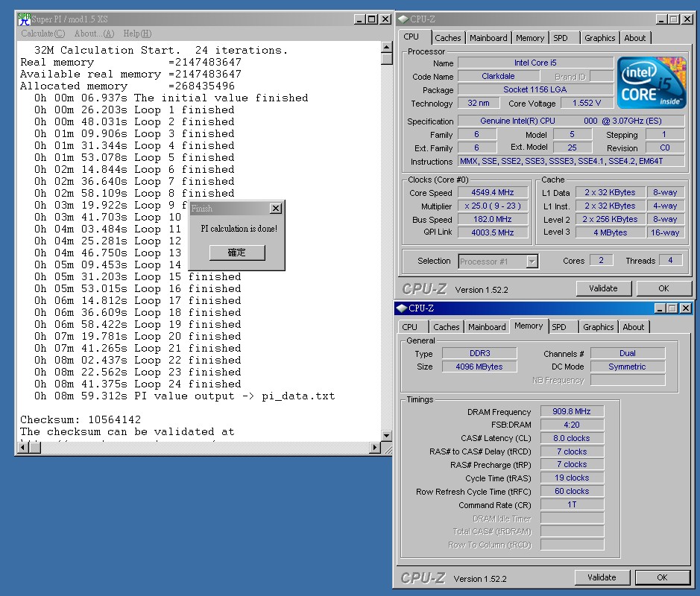The image size is (700, 596).
Task: Close the Super PI window
Action: 385,19
